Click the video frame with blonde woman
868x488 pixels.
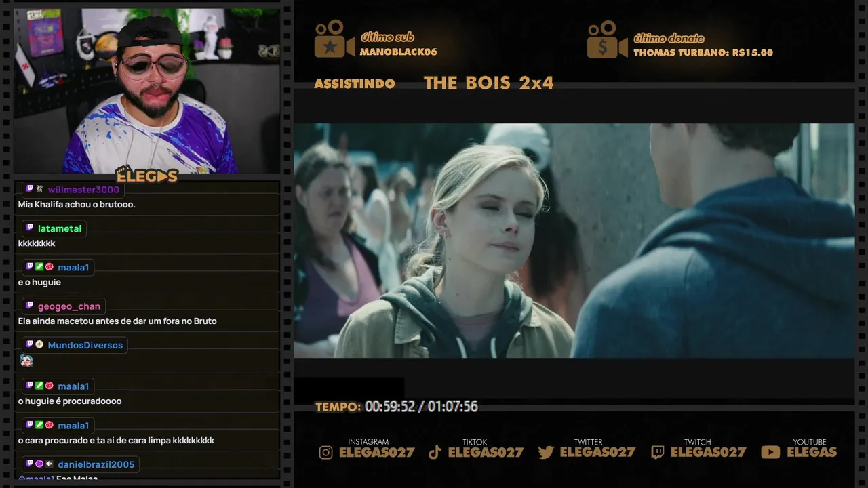tap(574, 241)
